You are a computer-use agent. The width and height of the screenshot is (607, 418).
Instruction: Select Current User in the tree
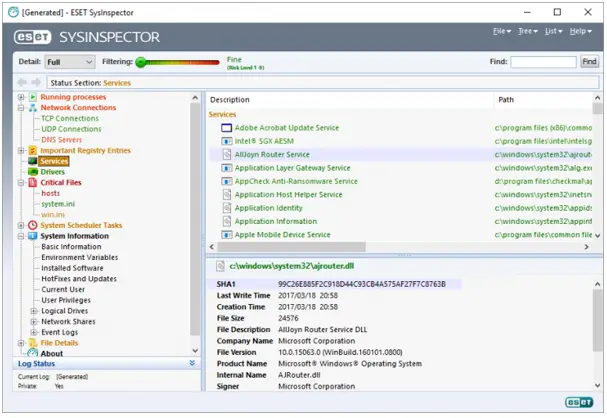pos(63,290)
